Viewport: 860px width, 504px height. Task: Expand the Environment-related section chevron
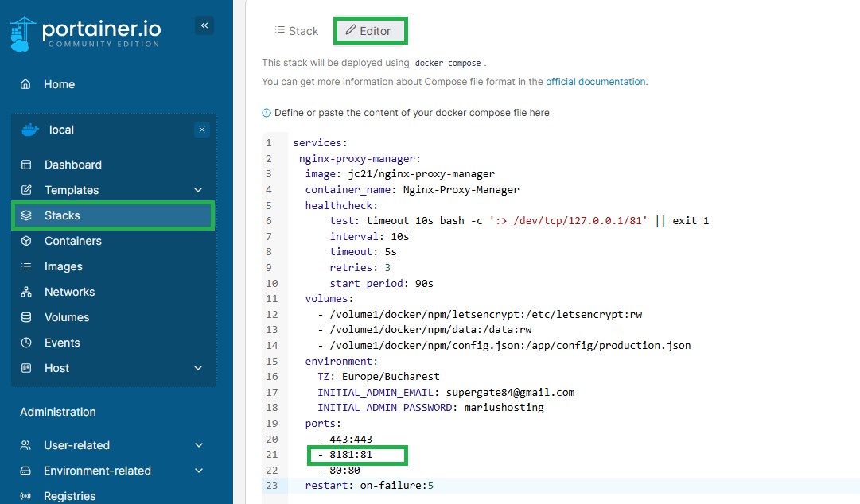(x=199, y=471)
